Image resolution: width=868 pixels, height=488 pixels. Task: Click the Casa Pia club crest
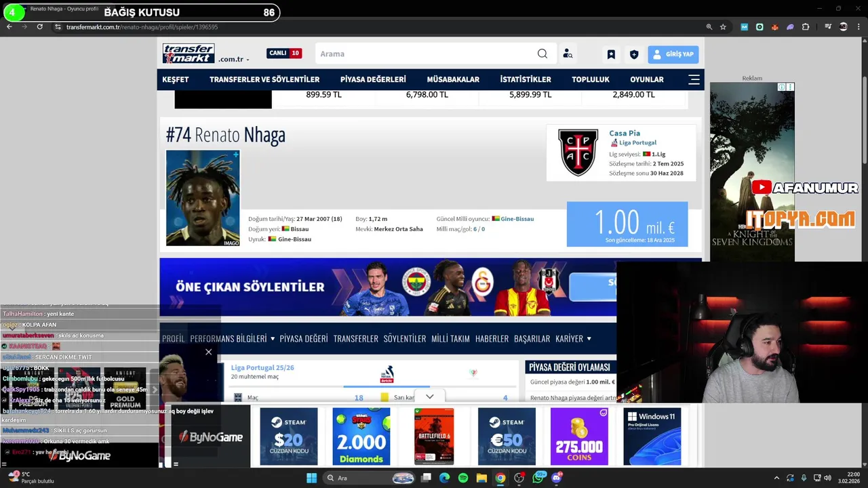coord(578,152)
